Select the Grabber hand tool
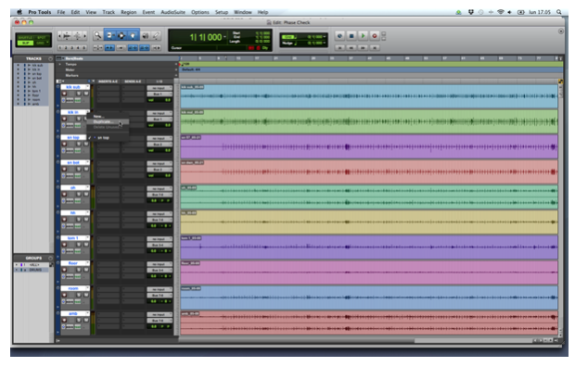 coord(134,35)
